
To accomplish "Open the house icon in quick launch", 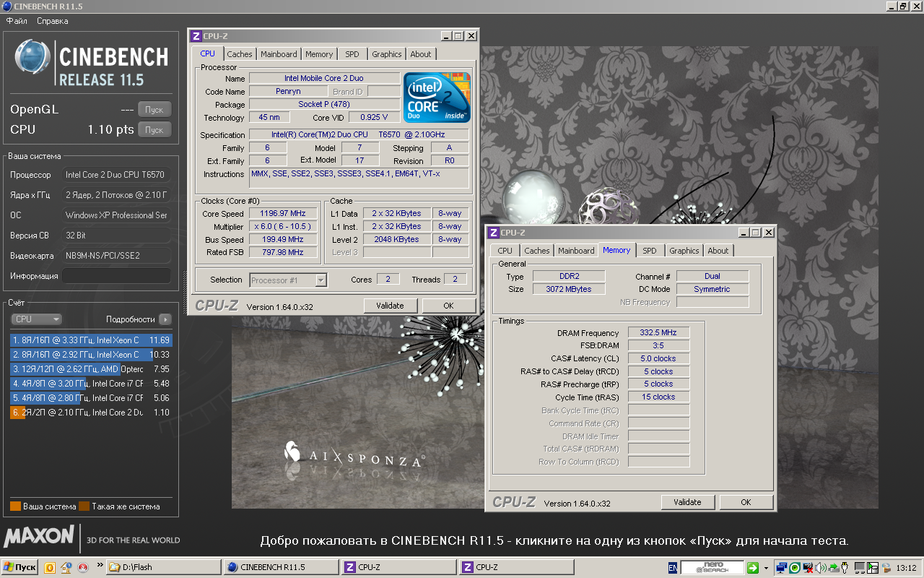I will point(66,567).
